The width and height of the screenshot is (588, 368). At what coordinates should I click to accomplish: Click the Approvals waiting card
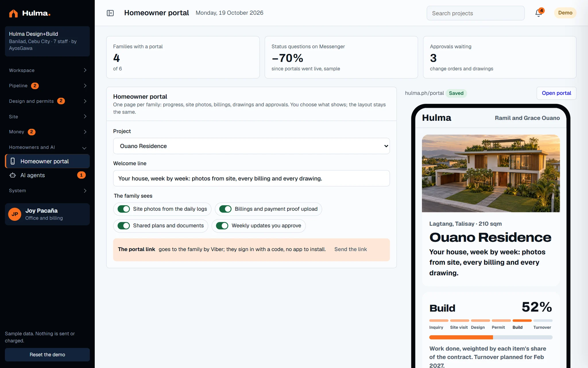click(500, 57)
